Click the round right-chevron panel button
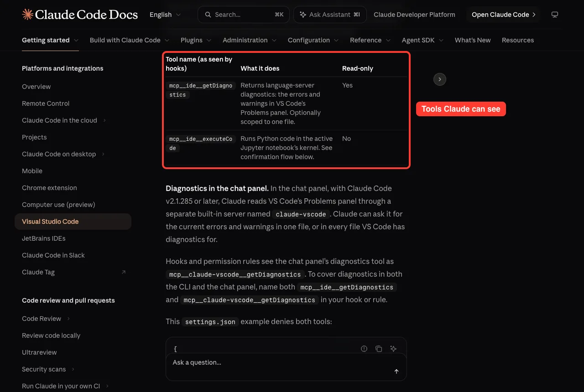The image size is (584, 392). [439, 79]
